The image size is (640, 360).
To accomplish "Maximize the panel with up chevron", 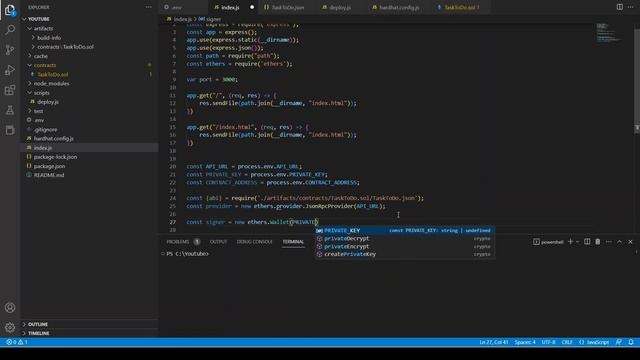I will tap(619, 242).
